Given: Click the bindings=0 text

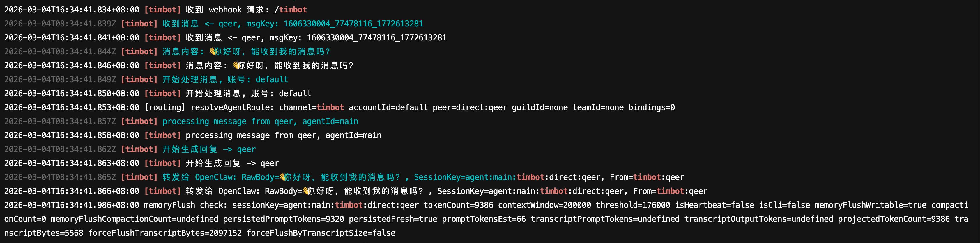Looking at the screenshot, I should [651, 108].
